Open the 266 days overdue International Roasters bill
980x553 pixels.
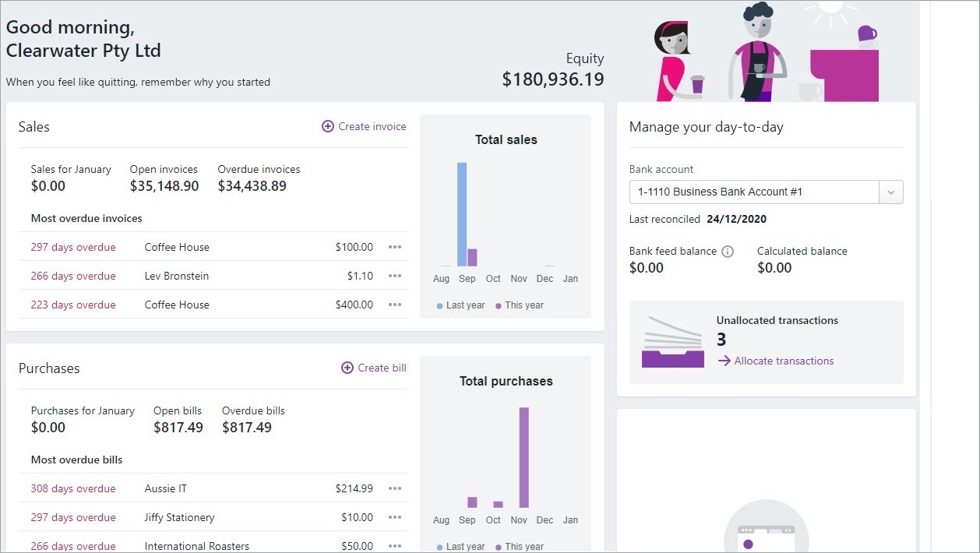(73, 546)
